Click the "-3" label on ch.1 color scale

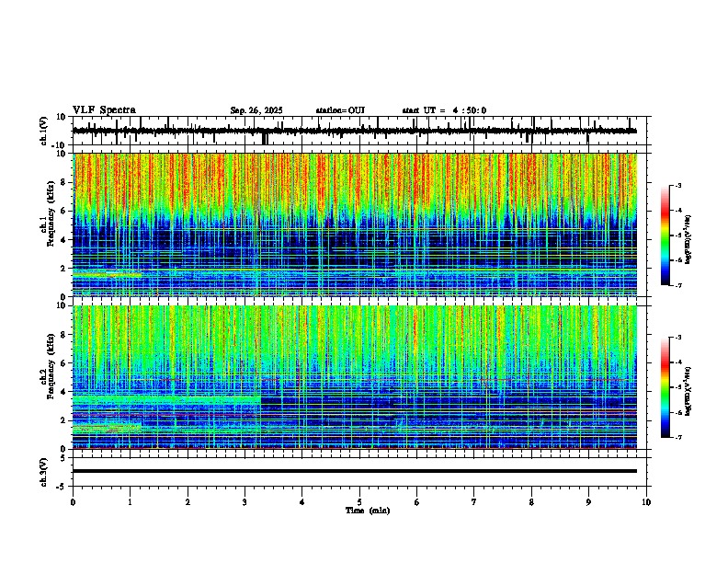pyautogui.click(x=677, y=186)
